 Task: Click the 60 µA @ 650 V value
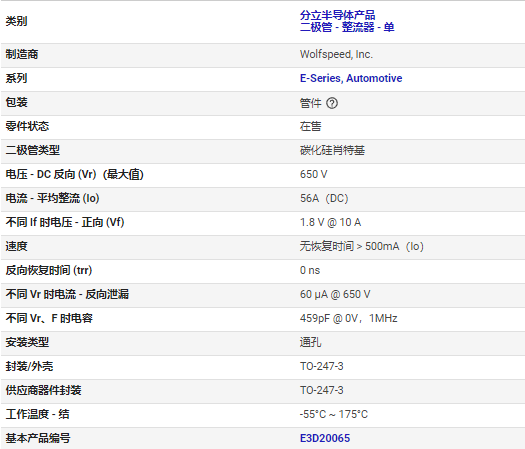point(335,294)
